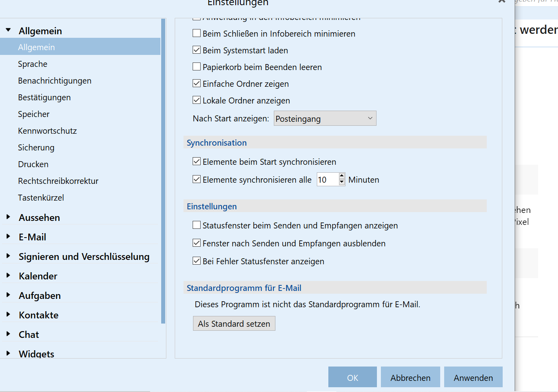Expand the Kontakte section
Image resolution: width=558 pixels, height=392 pixels.
8,314
